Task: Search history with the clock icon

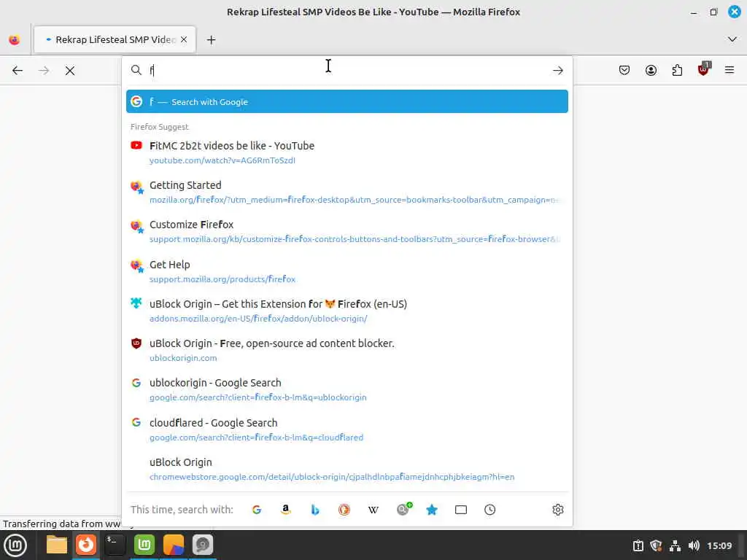Action: pyautogui.click(x=489, y=510)
